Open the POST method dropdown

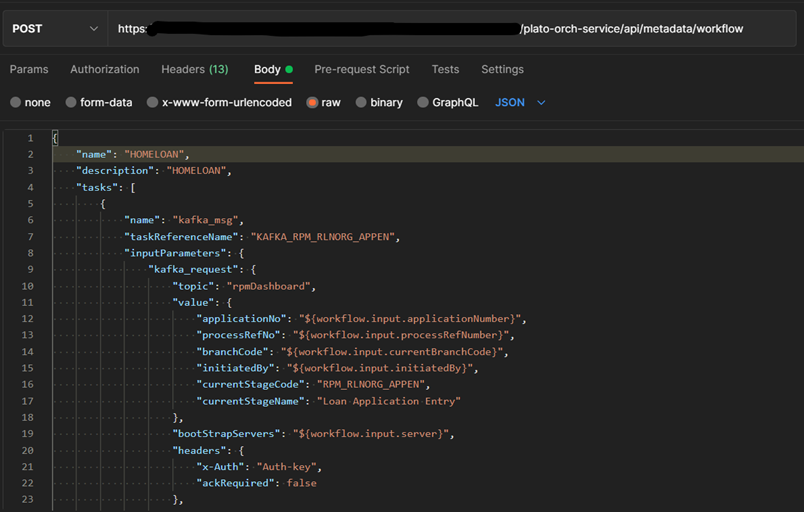(x=55, y=29)
